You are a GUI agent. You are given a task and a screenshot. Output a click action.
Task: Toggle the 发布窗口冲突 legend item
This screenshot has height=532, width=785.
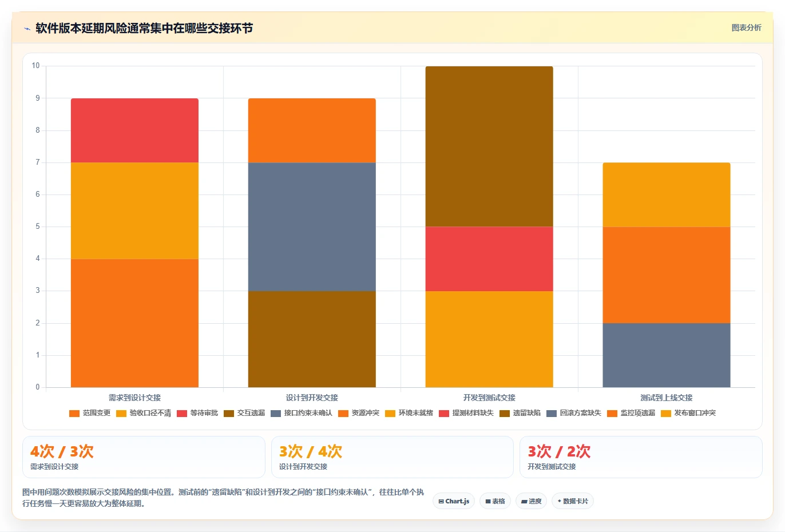coord(688,413)
